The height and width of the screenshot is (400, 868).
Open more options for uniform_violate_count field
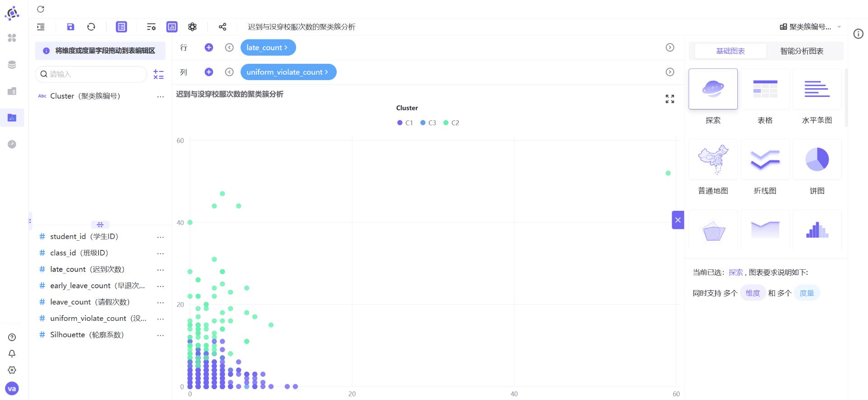click(160, 319)
